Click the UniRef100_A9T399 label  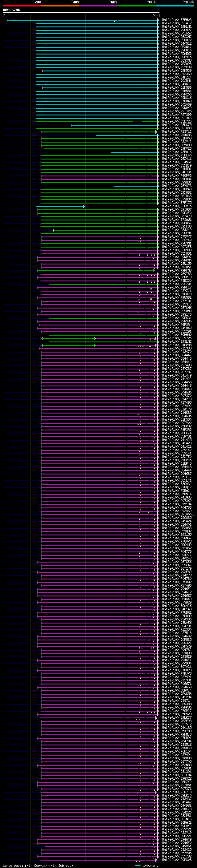point(177,115)
